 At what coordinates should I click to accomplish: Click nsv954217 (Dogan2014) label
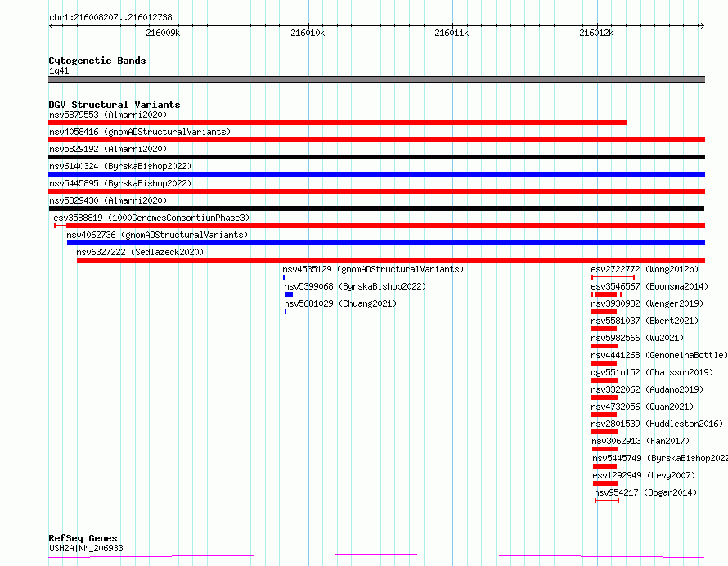point(645,492)
